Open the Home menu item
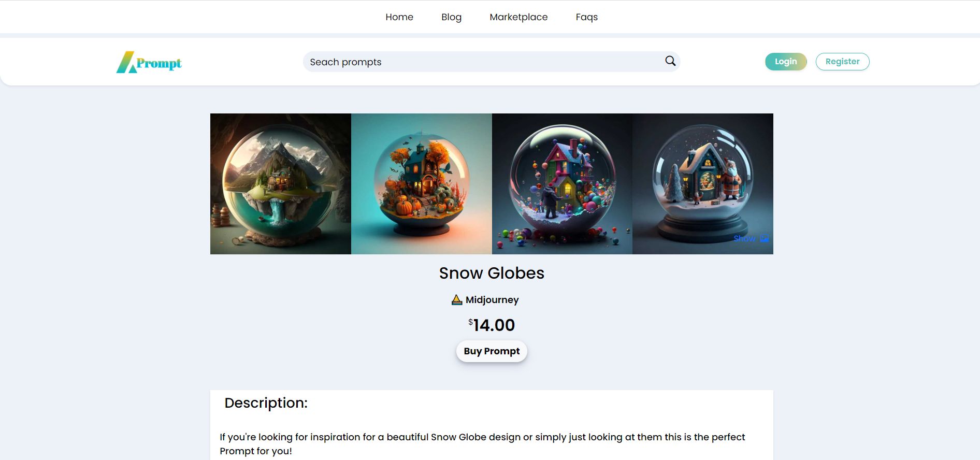 coord(399,17)
